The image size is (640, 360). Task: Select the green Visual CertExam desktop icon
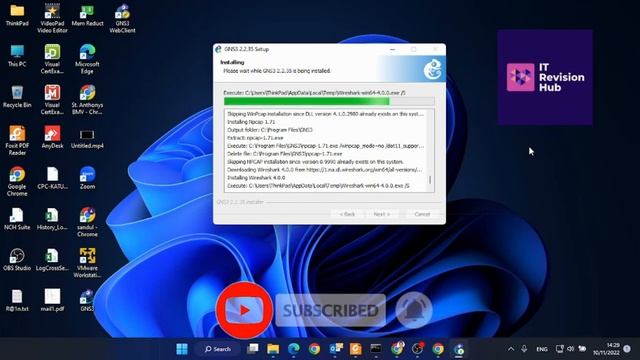52,59
